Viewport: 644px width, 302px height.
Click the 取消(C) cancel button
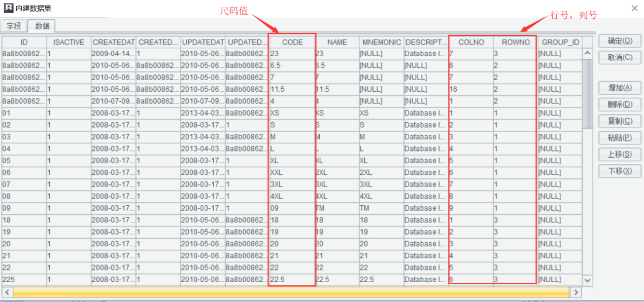point(620,58)
